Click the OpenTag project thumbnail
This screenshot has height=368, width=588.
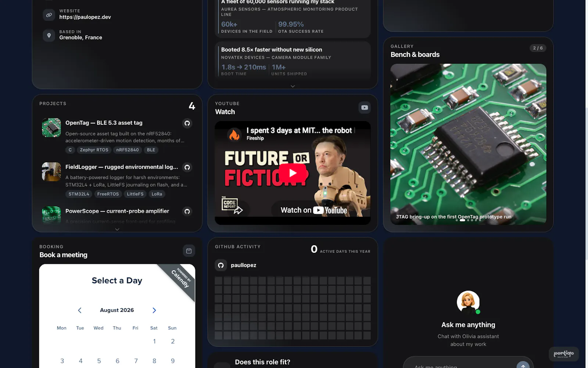pyautogui.click(x=51, y=128)
